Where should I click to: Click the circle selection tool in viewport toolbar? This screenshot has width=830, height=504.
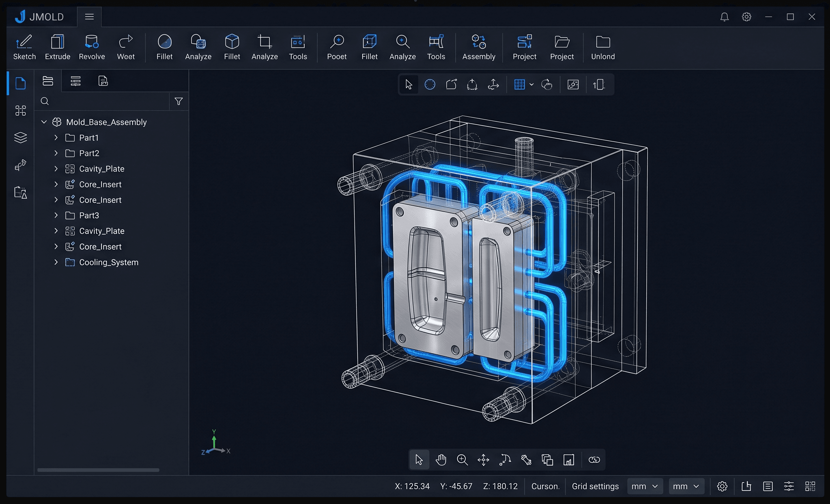pos(430,84)
